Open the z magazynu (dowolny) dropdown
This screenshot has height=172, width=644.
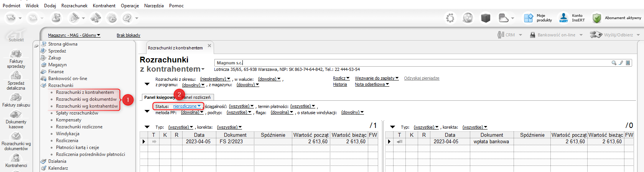pyautogui.click(x=248, y=85)
